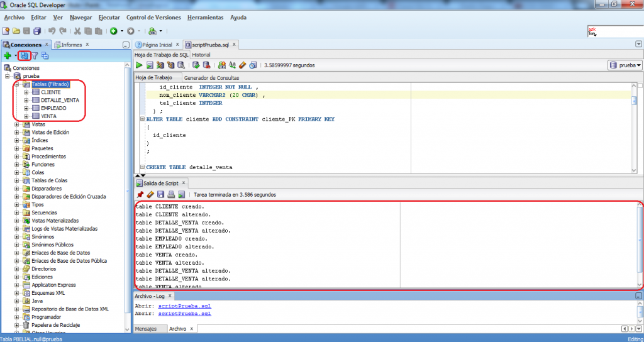Click the Run Script icon in worksheet toolbar

150,65
